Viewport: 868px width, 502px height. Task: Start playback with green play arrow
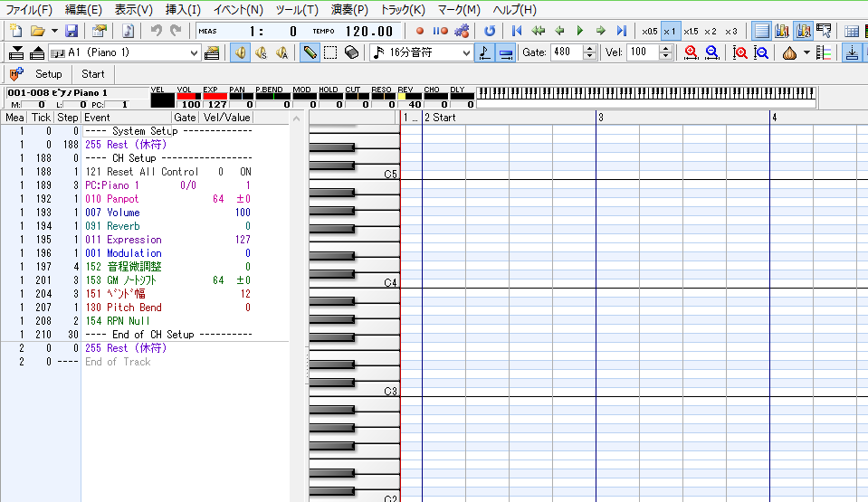(x=580, y=31)
